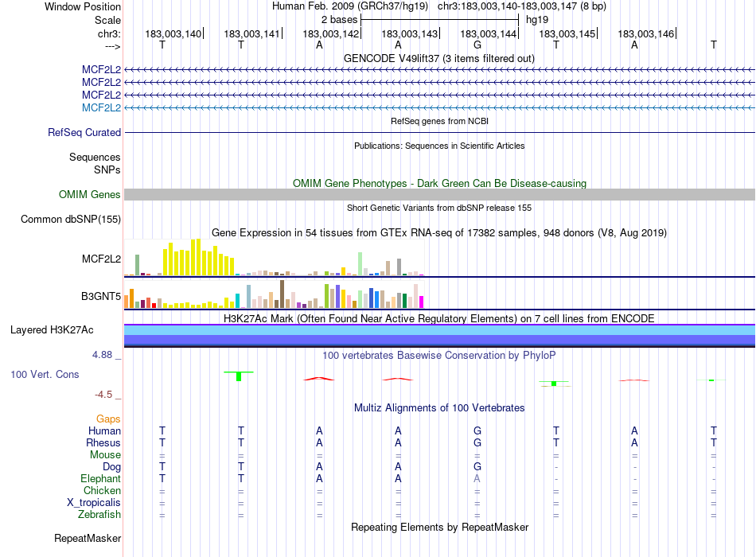Click the -4.5 PhyloP minimum value
This screenshot has height=557, width=756.
[x=103, y=395]
